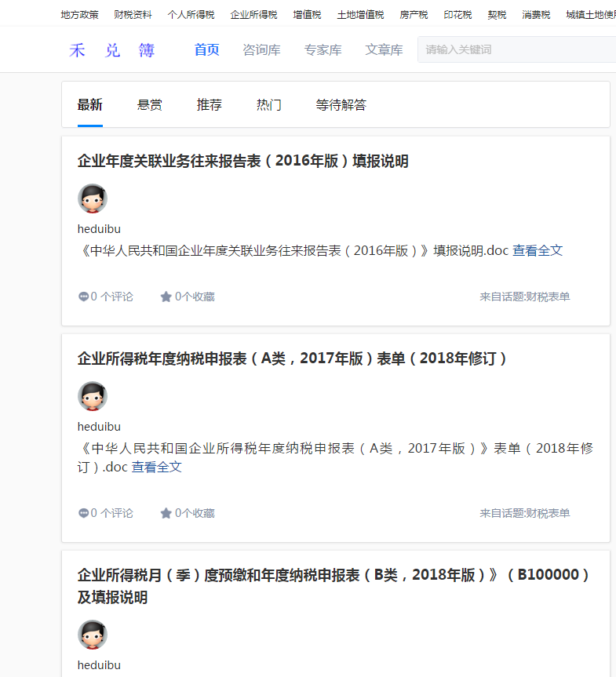Switch to the 悬赏 tab
Image resolution: width=616 pixels, height=677 pixels.
click(x=149, y=105)
